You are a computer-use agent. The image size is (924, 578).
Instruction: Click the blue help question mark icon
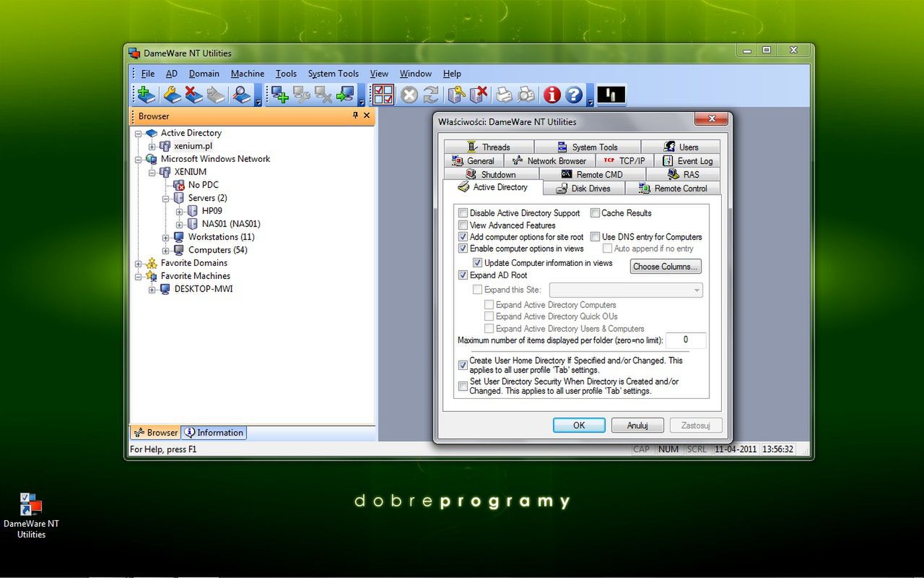tap(574, 95)
